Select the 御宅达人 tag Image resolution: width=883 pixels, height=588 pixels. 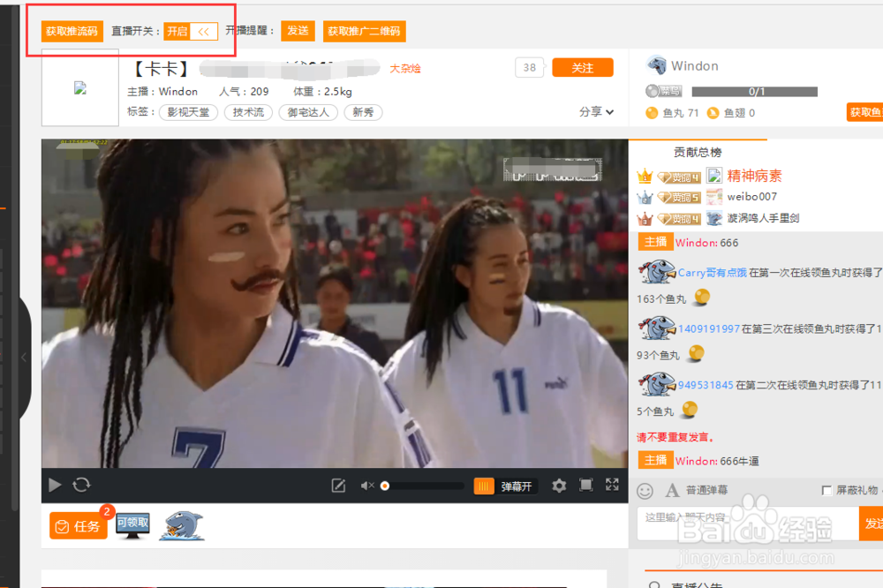pyautogui.click(x=308, y=112)
